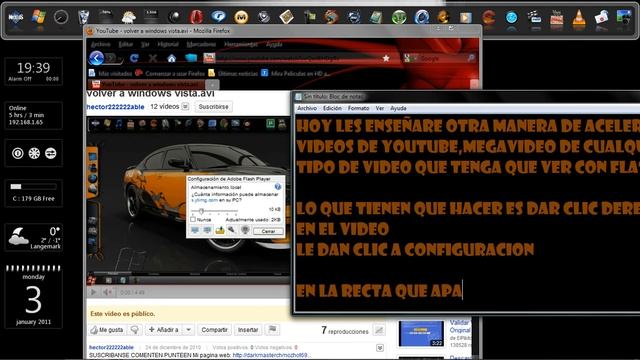
Task: Reload the Firefox page
Action: click(134, 58)
